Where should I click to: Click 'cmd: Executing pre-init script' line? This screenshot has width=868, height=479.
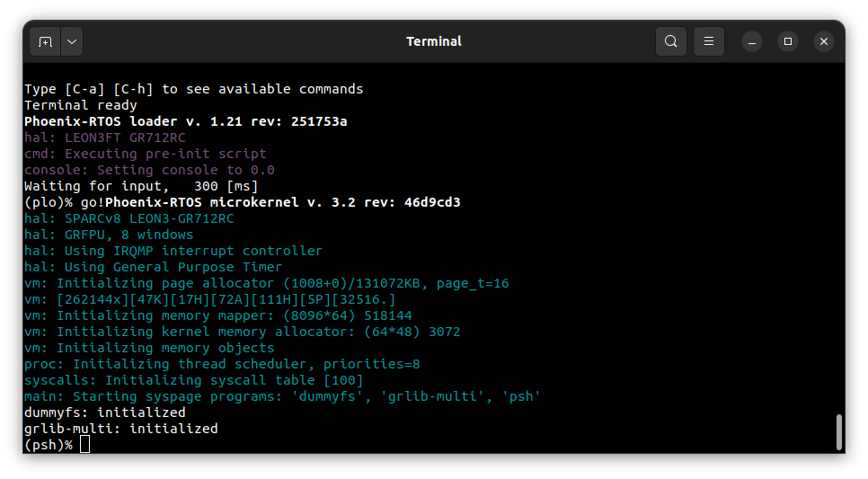pos(145,154)
